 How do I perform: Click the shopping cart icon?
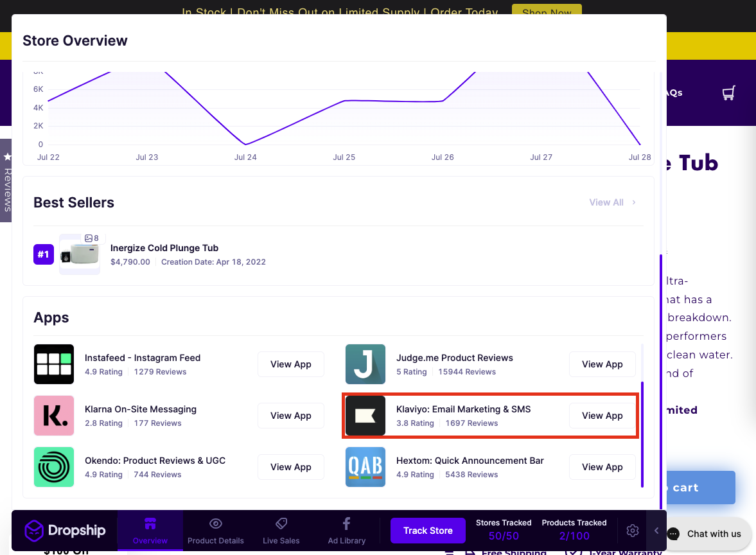[x=728, y=92]
